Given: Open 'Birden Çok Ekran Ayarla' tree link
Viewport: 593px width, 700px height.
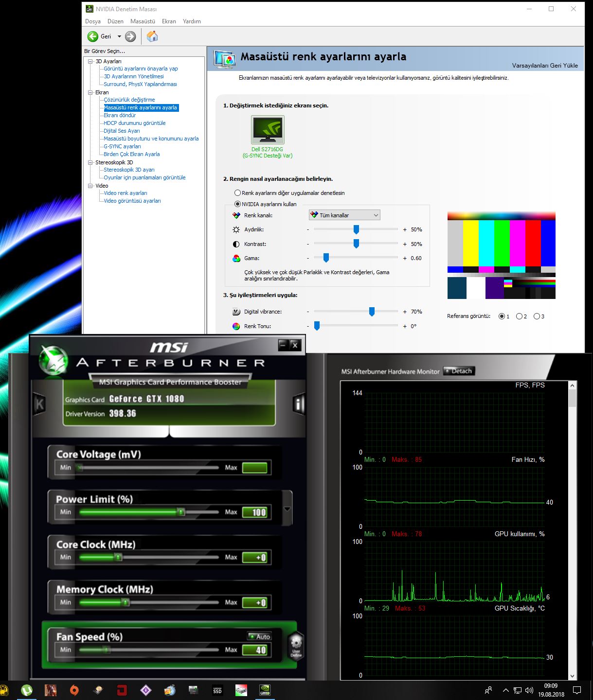Looking at the screenshot, I should coord(132,154).
